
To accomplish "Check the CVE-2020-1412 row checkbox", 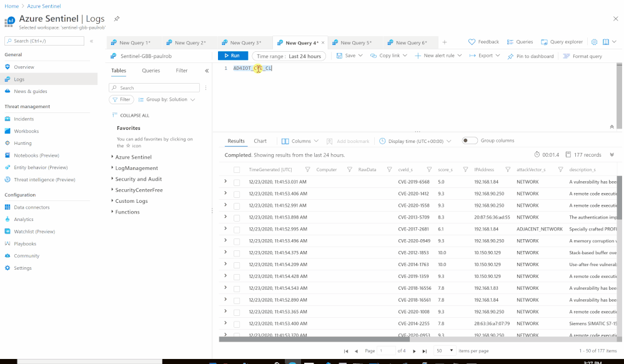I will tap(237, 194).
